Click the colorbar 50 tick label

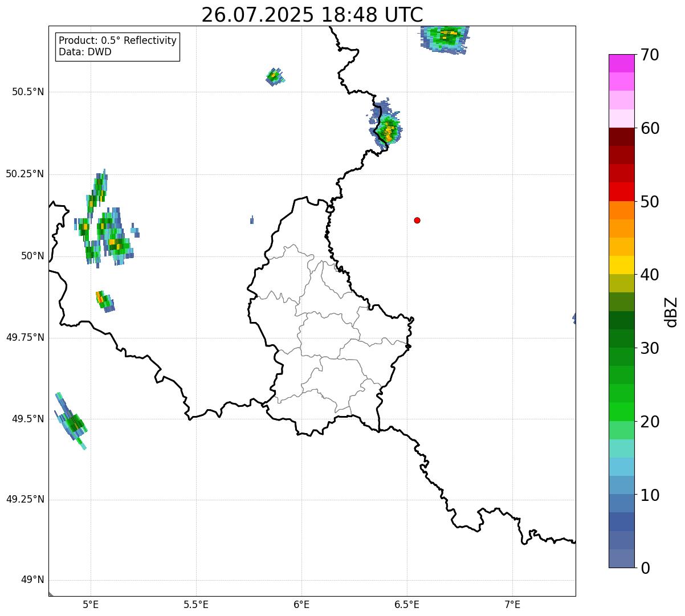tap(650, 202)
